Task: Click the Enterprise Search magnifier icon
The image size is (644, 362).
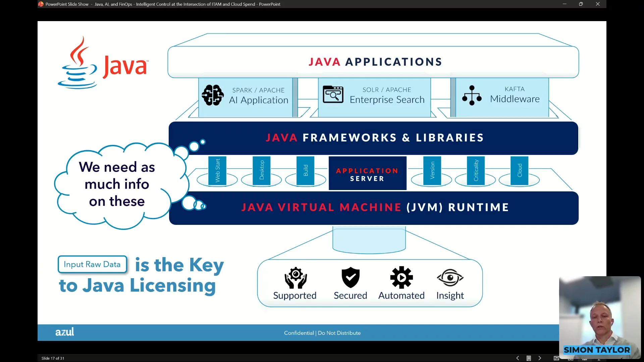Action: coord(333,95)
